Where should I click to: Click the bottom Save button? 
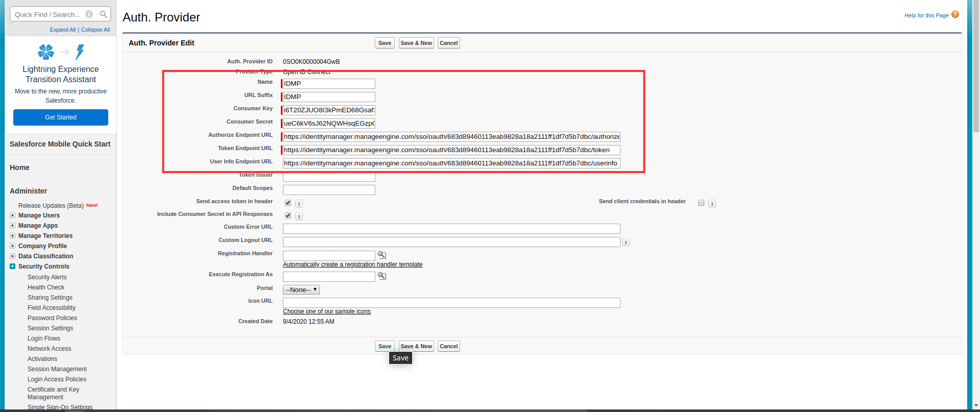tap(385, 346)
